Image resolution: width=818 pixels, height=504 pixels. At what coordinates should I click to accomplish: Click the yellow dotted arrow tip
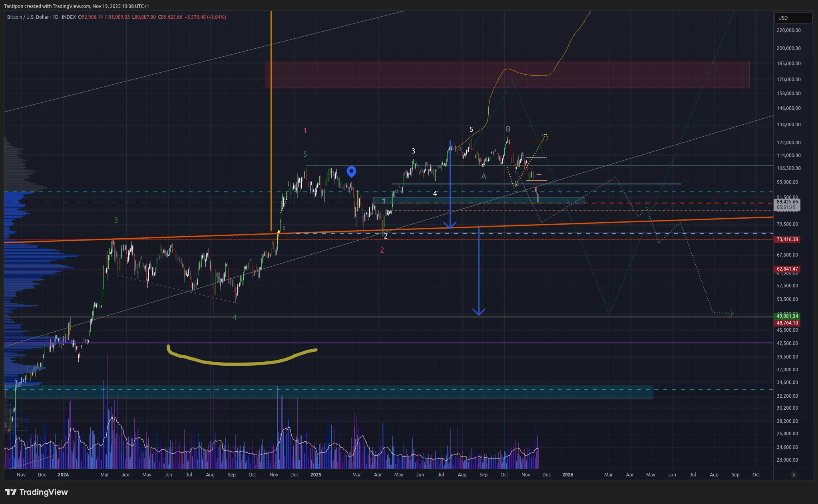[545, 136]
